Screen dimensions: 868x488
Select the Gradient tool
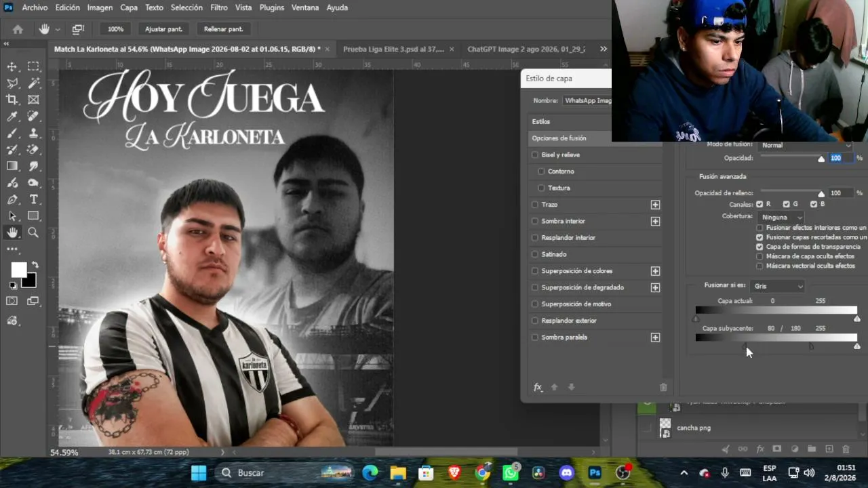12,166
